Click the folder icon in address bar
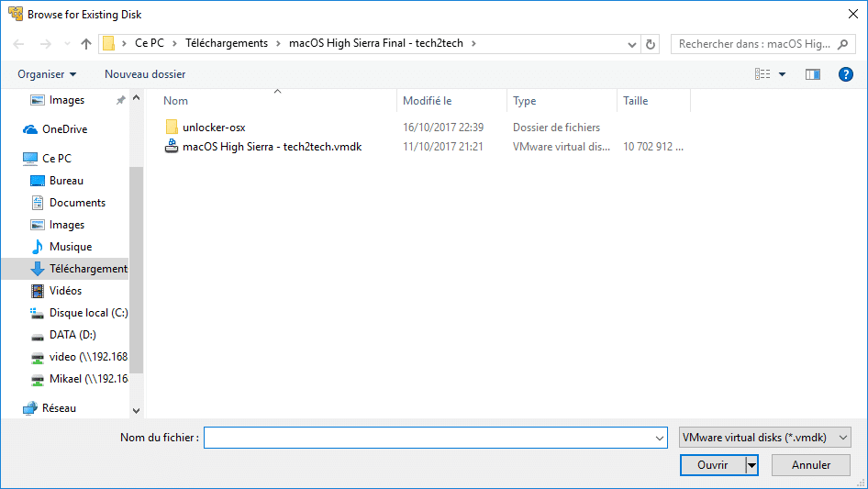Screen dimensions: 868x489 pyautogui.click(x=109, y=43)
